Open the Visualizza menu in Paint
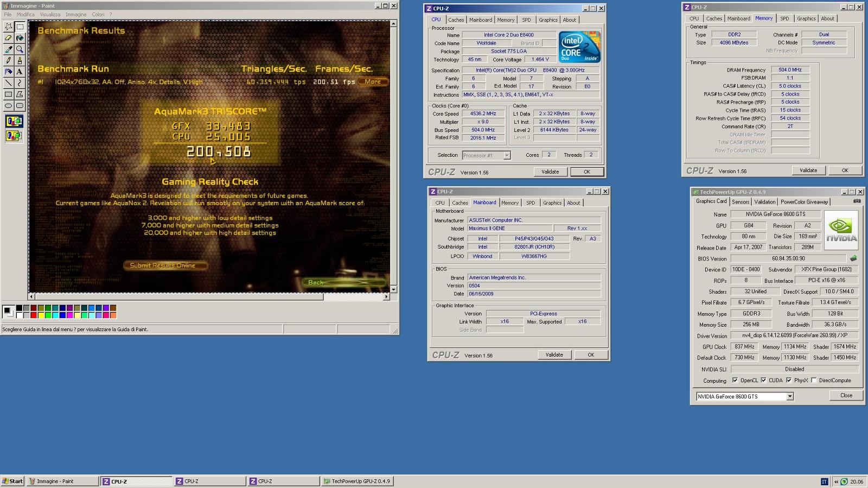 (x=50, y=15)
